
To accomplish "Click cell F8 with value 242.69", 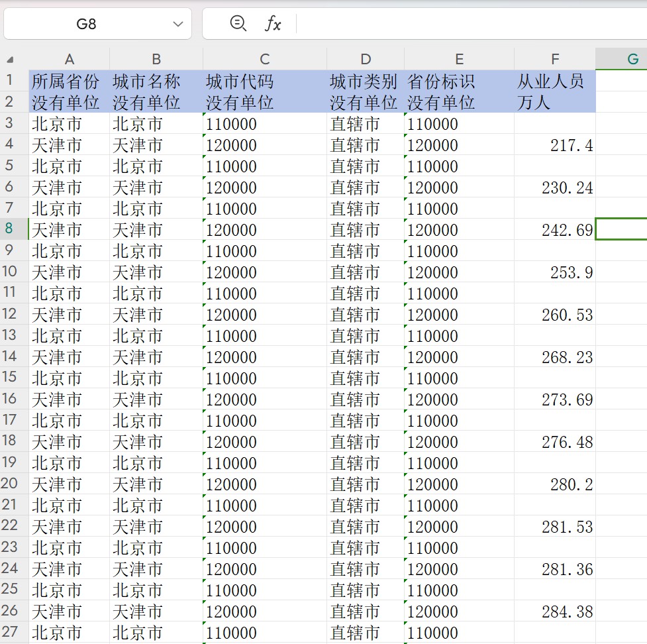I will tap(554, 230).
